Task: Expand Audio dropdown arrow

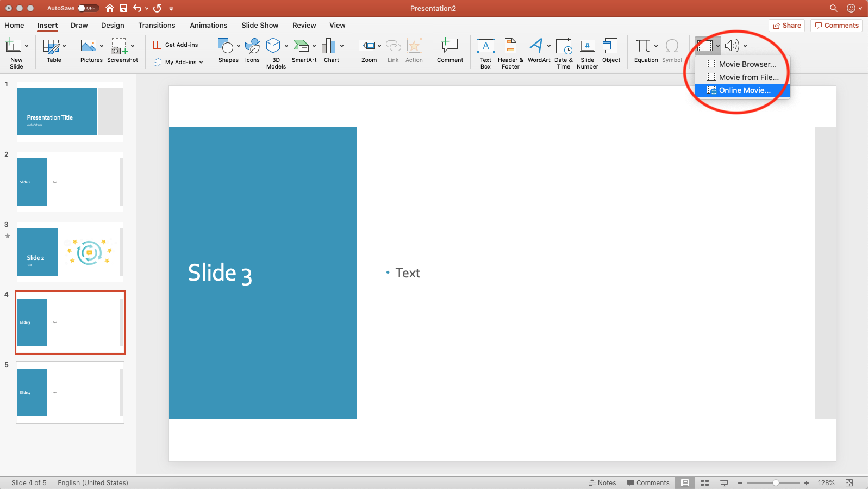Action: coord(745,46)
